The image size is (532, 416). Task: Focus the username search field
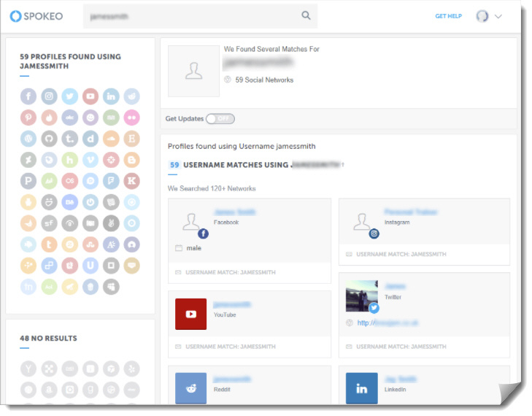[x=200, y=16]
